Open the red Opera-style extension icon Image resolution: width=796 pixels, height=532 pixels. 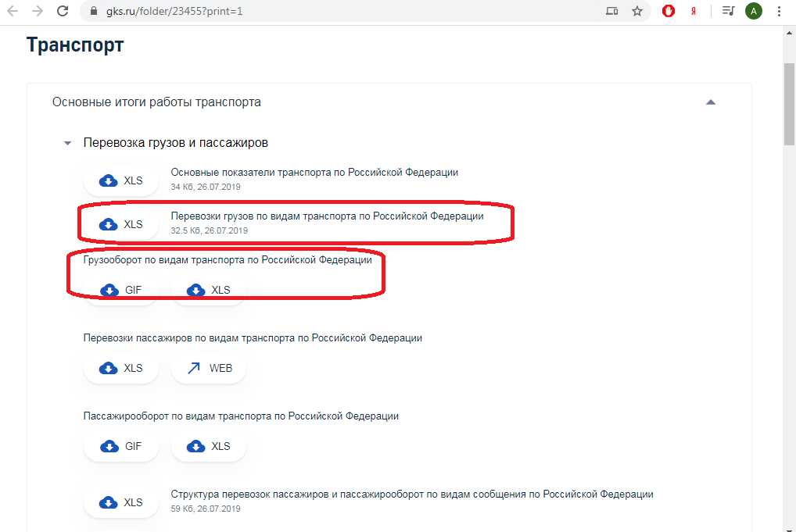point(669,11)
